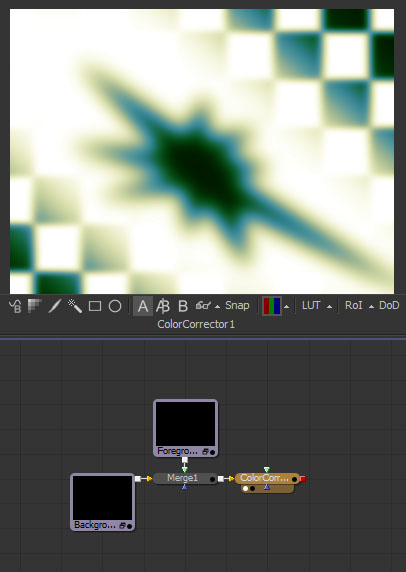This screenshot has width=406, height=572.
Task: Toggle the Snap button
Action: click(237, 305)
